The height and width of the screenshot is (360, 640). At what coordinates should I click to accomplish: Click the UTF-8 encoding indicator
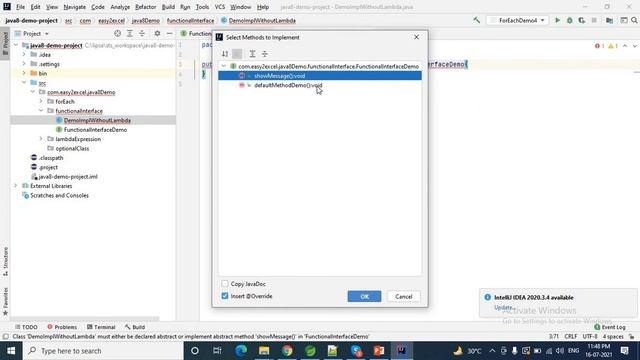click(590, 336)
